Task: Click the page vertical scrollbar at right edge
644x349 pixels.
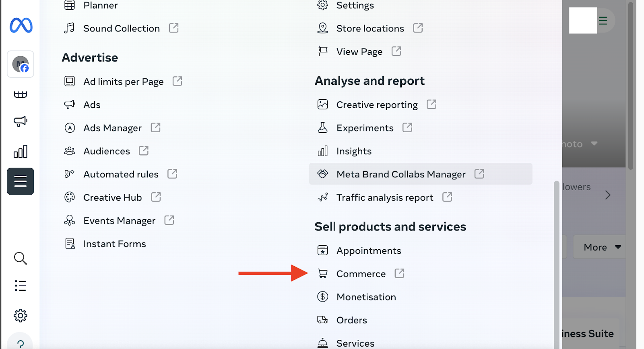Action: [x=631, y=85]
